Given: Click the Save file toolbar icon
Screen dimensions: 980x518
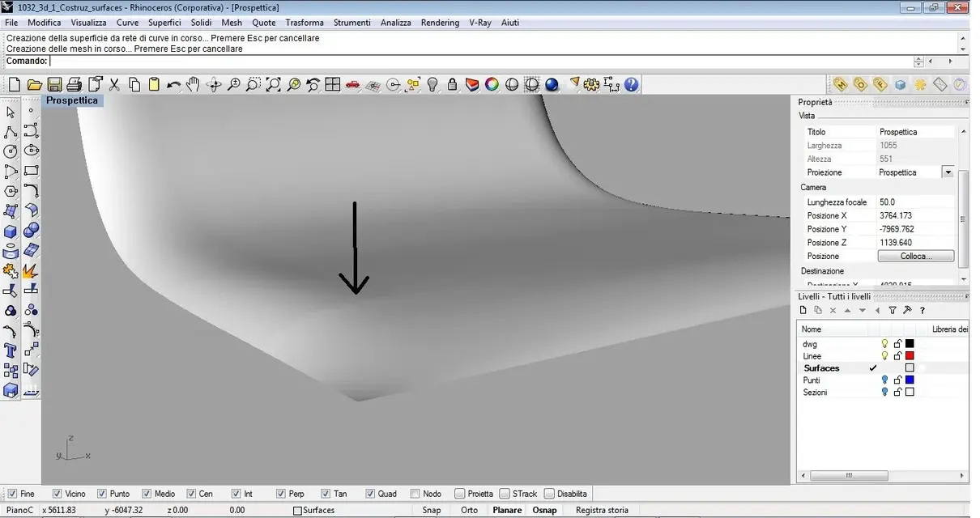Looking at the screenshot, I should click(x=54, y=84).
